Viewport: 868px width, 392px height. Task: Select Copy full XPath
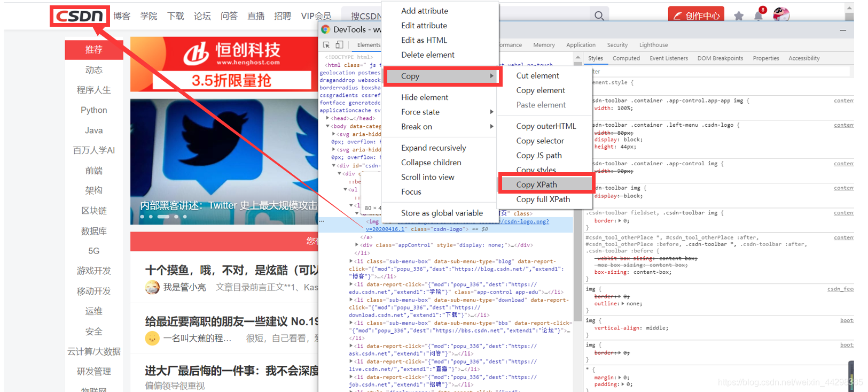543,199
